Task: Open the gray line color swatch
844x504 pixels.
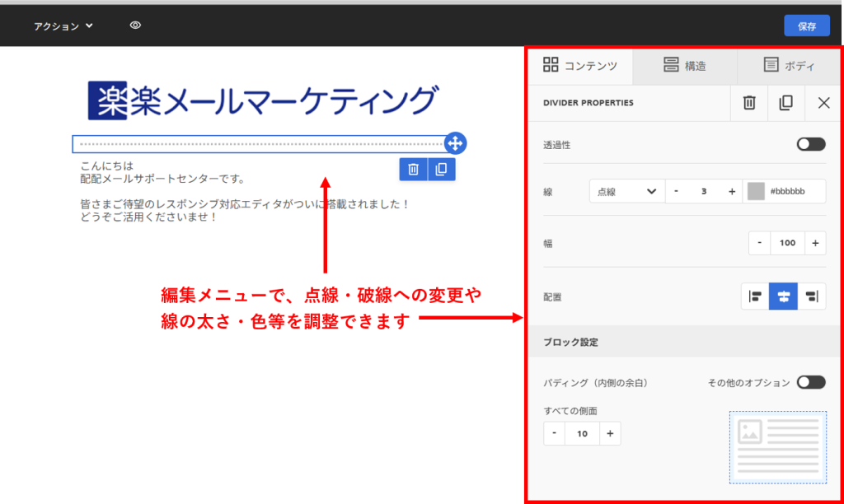Action: [x=756, y=192]
